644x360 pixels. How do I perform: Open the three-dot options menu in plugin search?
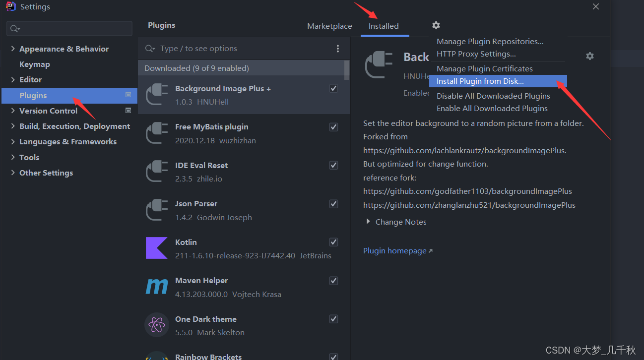(x=338, y=49)
